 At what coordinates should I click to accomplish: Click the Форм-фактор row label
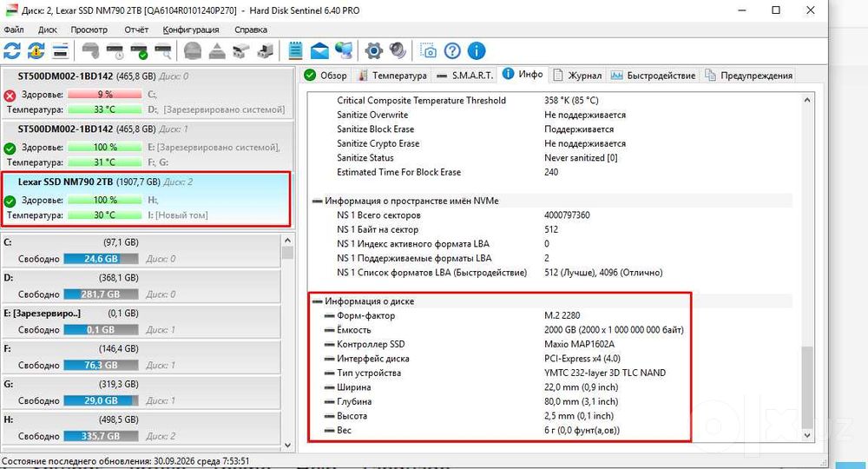coord(366,315)
